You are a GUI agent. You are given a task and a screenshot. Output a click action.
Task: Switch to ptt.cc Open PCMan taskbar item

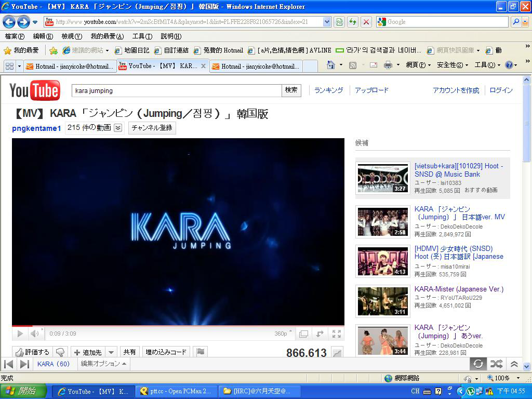(x=176, y=391)
